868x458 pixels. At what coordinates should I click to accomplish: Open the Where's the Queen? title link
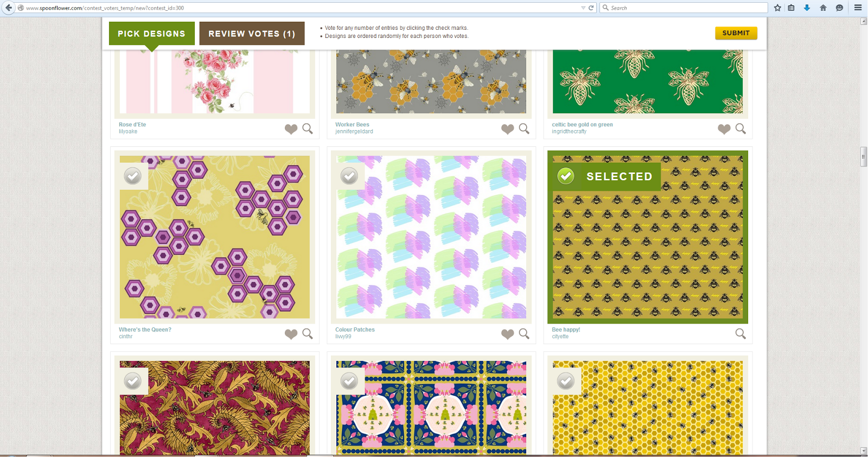point(145,330)
